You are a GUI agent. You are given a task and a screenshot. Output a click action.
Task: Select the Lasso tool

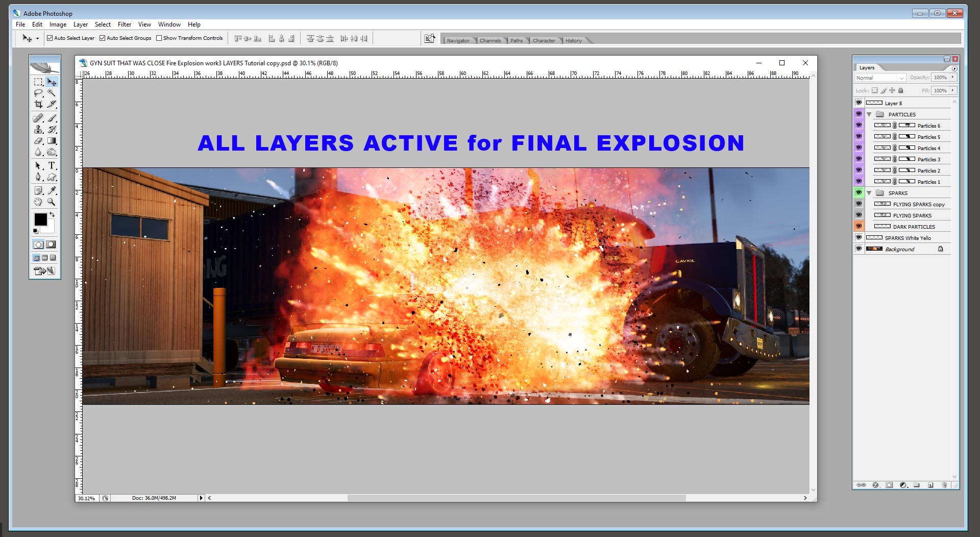38,93
